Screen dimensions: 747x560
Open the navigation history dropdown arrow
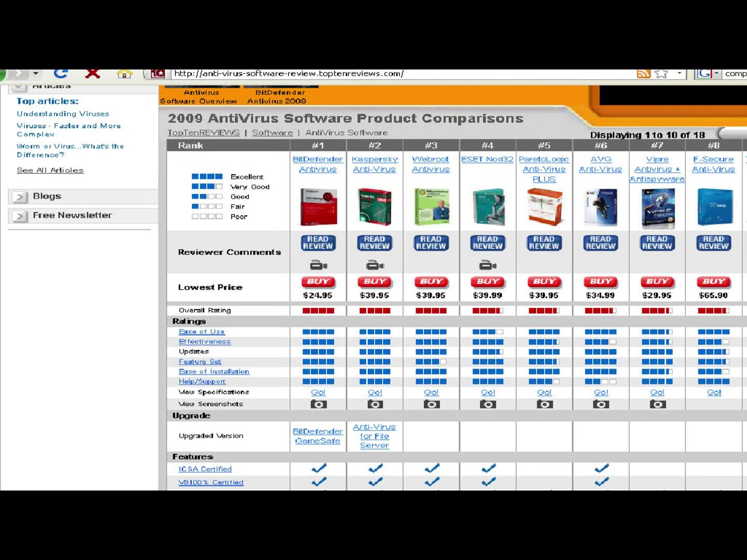(35, 74)
